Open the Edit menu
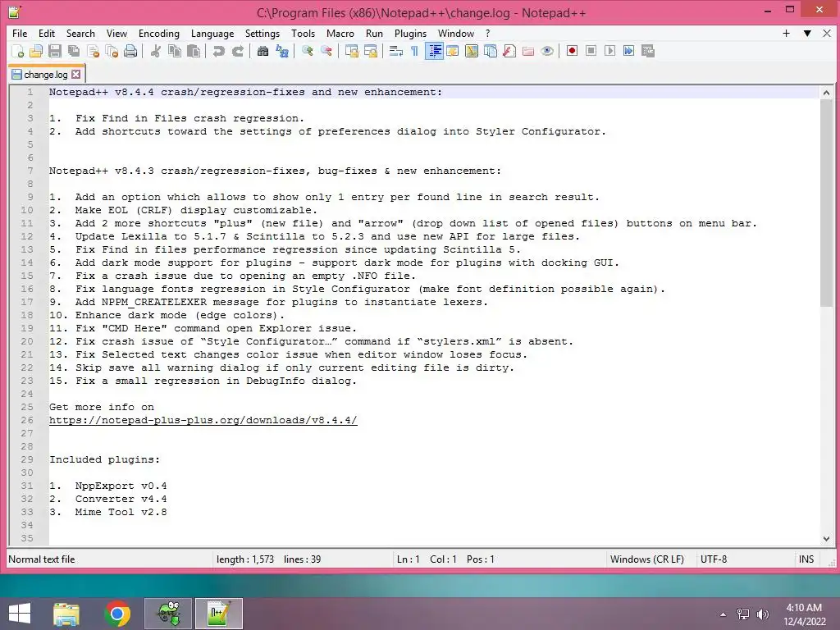840x630 pixels. [x=47, y=33]
